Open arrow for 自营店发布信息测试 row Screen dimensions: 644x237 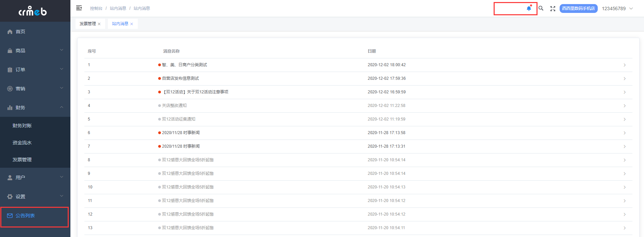coord(625,78)
